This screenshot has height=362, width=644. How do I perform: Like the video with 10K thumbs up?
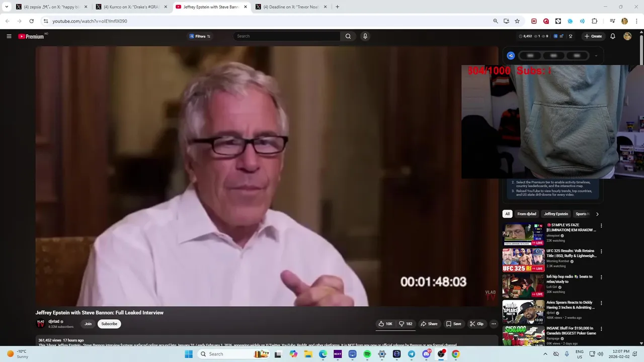tap(385, 324)
